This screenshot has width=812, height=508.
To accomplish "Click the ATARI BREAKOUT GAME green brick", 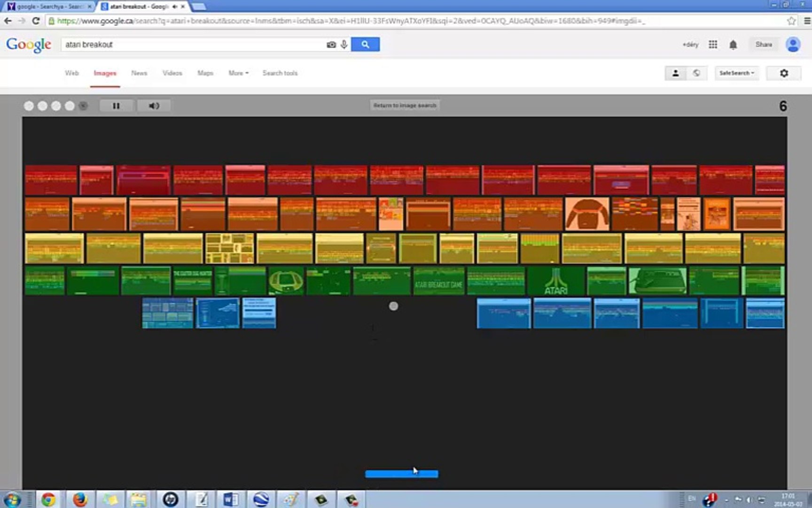I will (x=438, y=281).
